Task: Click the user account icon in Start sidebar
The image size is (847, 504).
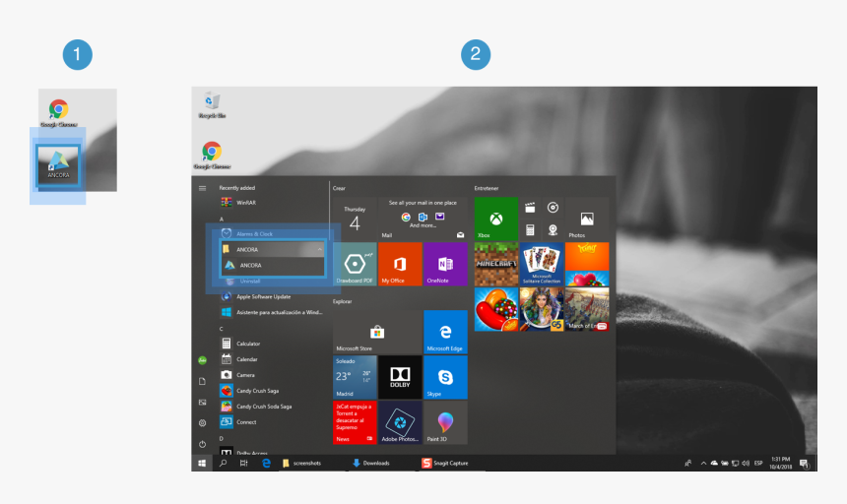Action: point(202,360)
